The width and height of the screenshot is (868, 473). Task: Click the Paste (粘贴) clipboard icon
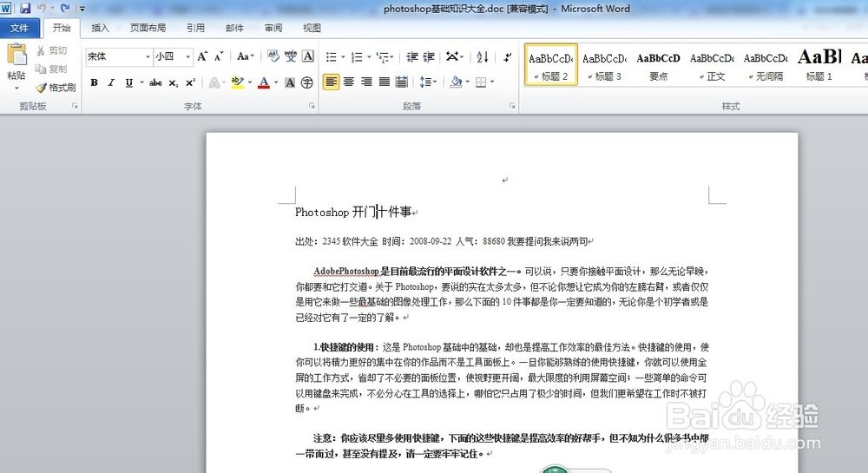click(16, 55)
